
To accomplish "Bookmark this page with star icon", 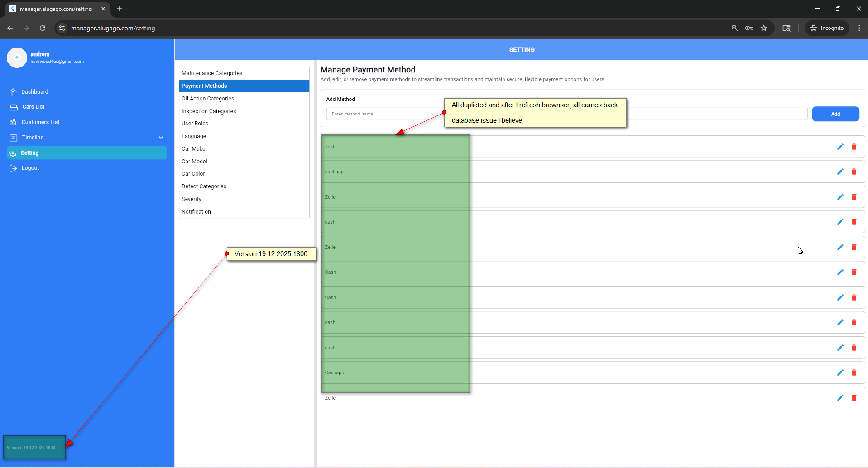I will click(x=764, y=28).
